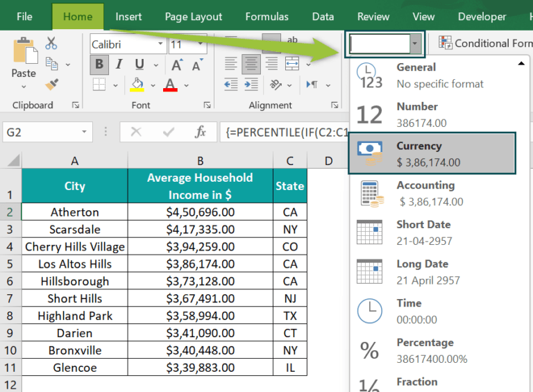Right-align the text

tap(271, 64)
